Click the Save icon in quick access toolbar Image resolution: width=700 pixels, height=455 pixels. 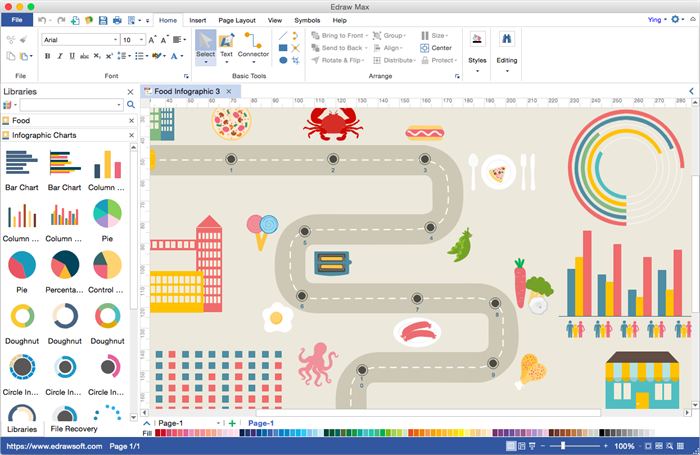tap(103, 20)
